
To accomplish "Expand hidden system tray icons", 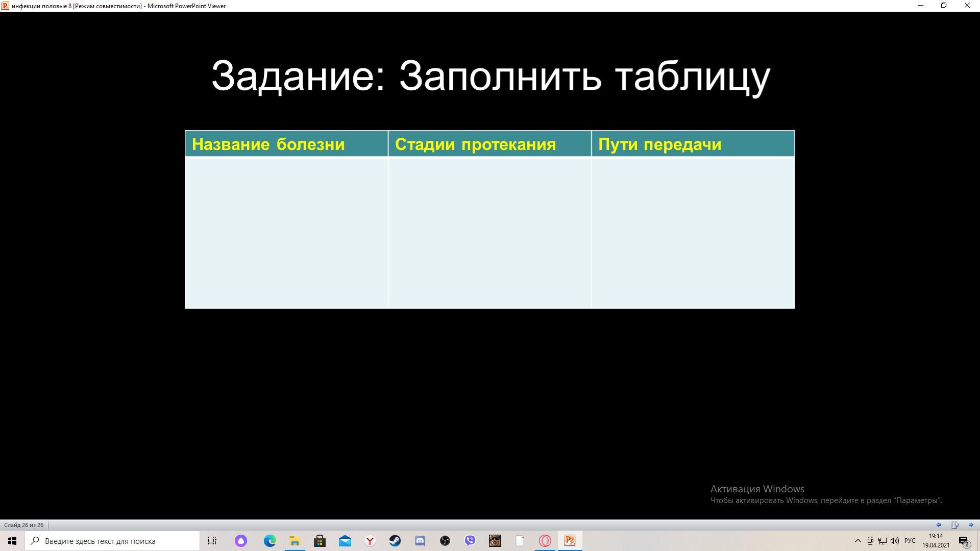I will (857, 541).
